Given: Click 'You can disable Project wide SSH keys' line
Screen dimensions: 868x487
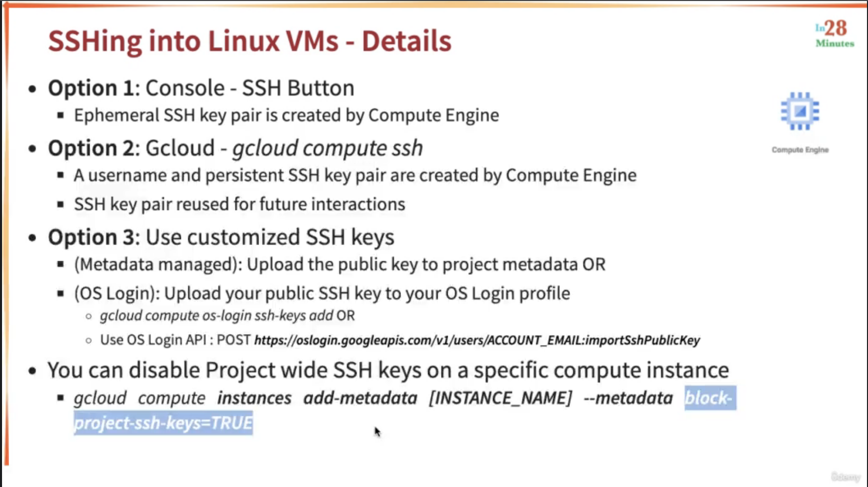Looking at the screenshot, I should click(x=388, y=370).
